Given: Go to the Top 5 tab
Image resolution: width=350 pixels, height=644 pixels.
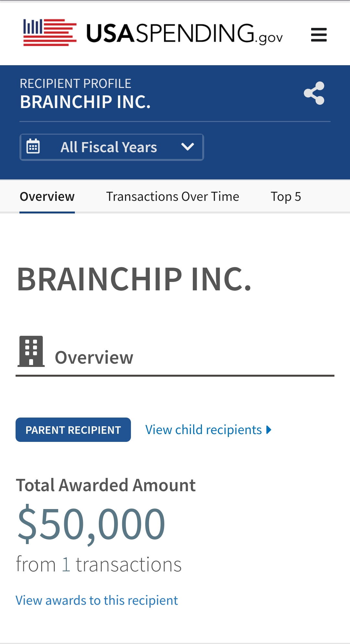Looking at the screenshot, I should (x=286, y=197).
